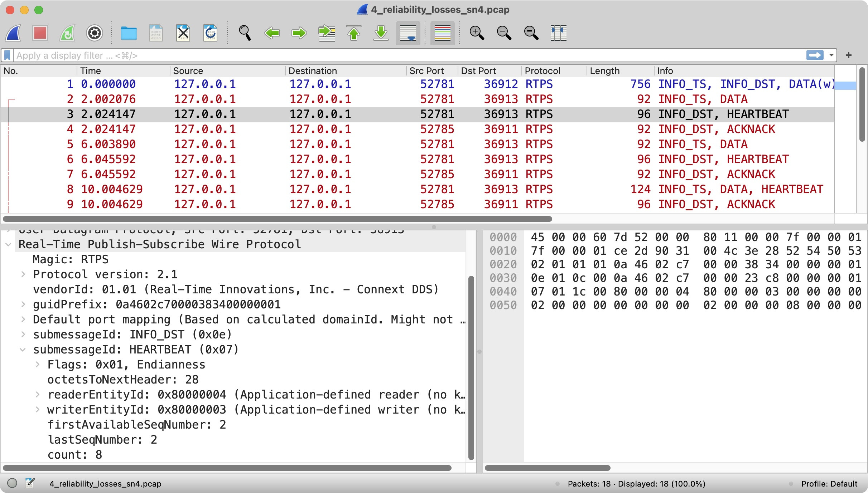The image size is (868, 493).
Task: Toggle the display filter bookmark
Action: click(7, 55)
